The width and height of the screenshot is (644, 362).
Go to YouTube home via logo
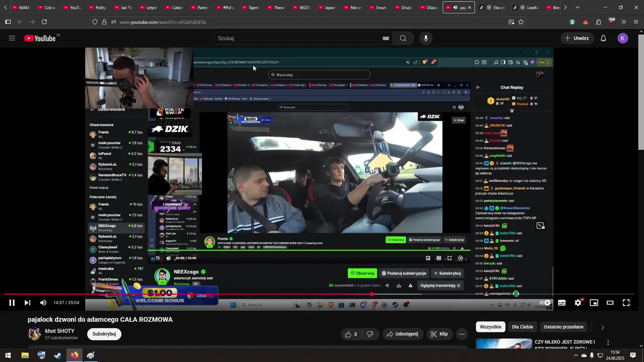[x=40, y=38]
